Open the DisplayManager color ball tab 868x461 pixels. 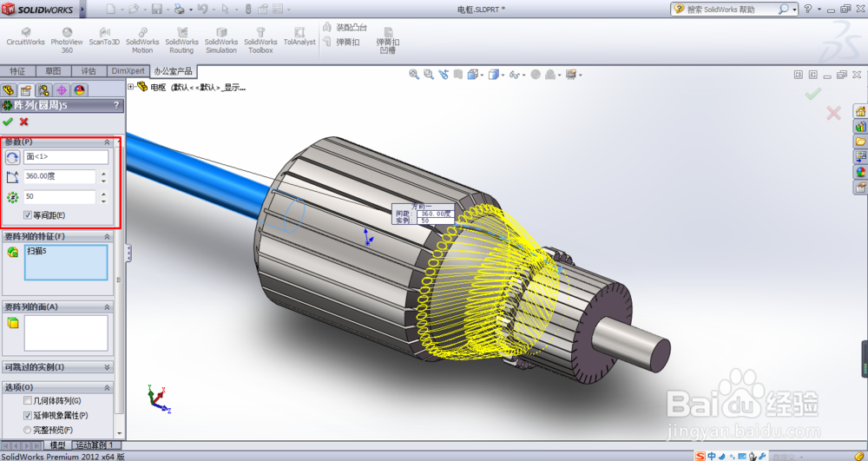[x=79, y=90]
